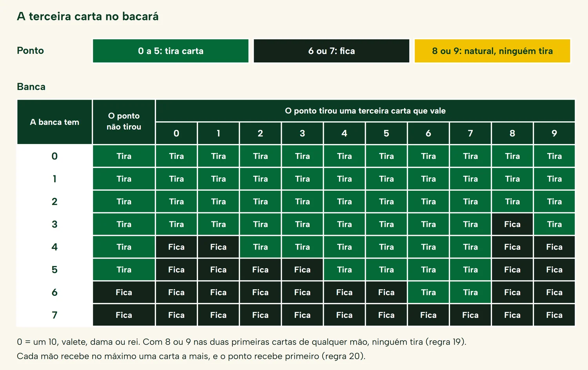Click the Fica cell for banca 7, card 9
Screen dimensions: 588x370
pos(554,315)
